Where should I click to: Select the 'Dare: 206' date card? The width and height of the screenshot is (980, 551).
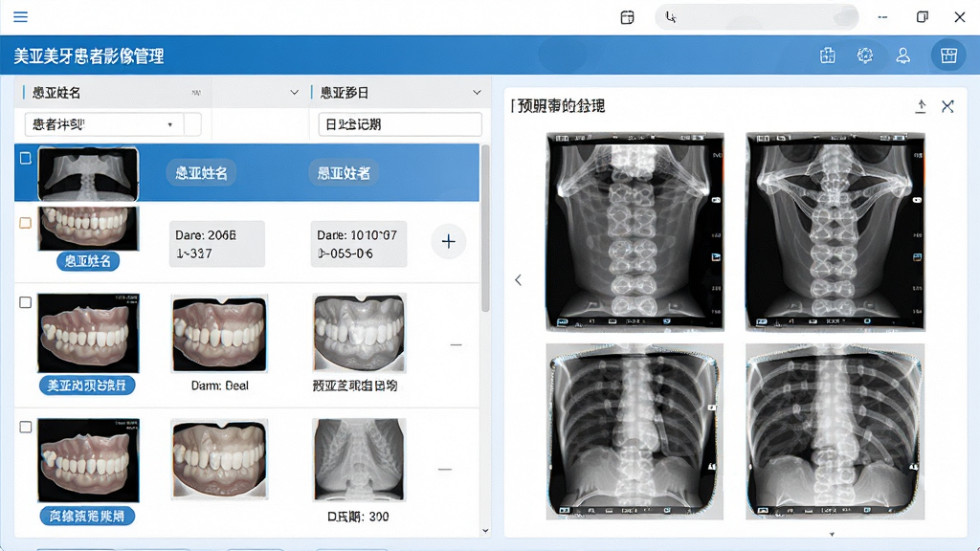(217, 244)
